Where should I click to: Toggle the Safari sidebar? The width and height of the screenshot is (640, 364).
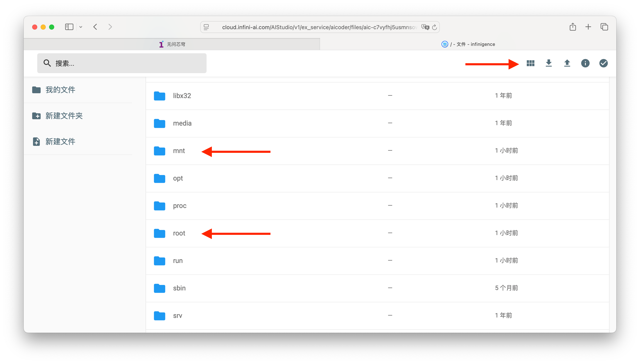coord(69,27)
